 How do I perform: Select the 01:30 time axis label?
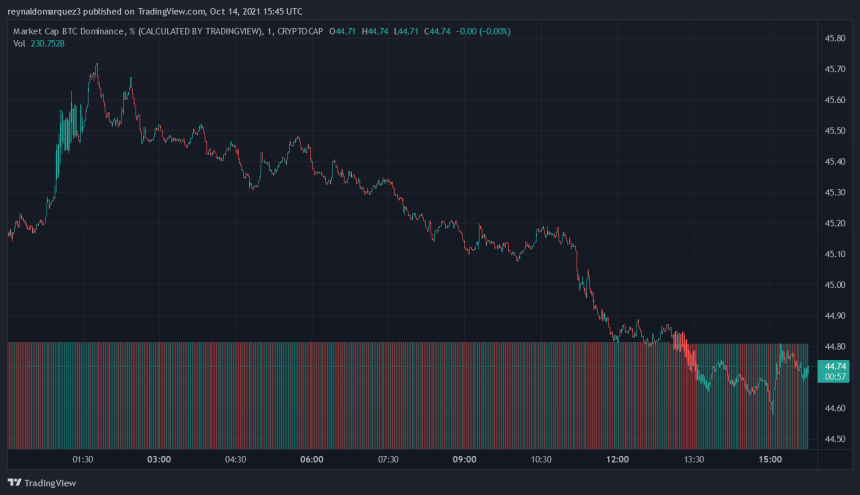pyautogui.click(x=83, y=460)
